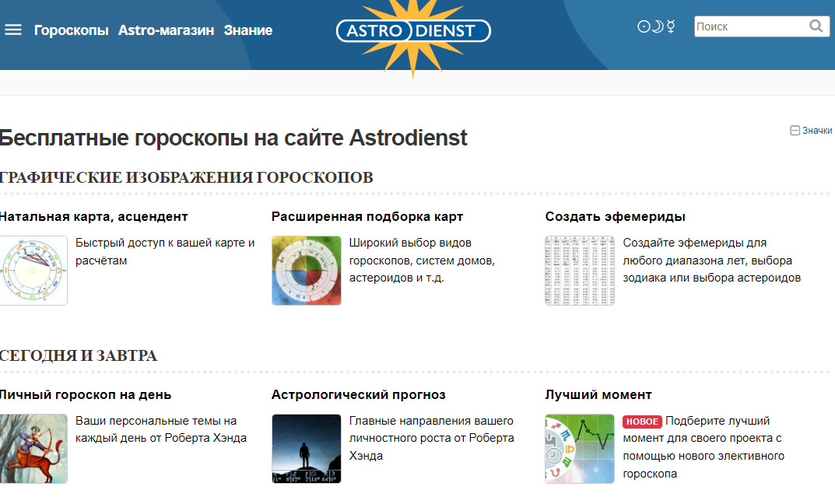This screenshot has width=835, height=504.
Task: Open the Знание menu
Action: tap(248, 30)
